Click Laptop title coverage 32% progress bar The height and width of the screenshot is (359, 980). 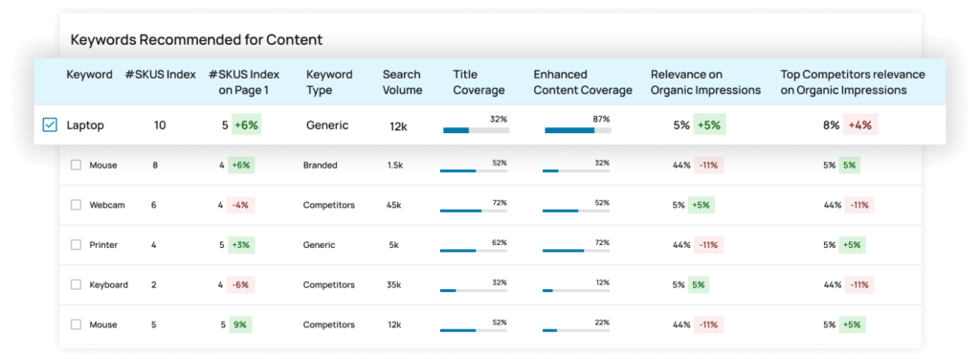(477, 130)
